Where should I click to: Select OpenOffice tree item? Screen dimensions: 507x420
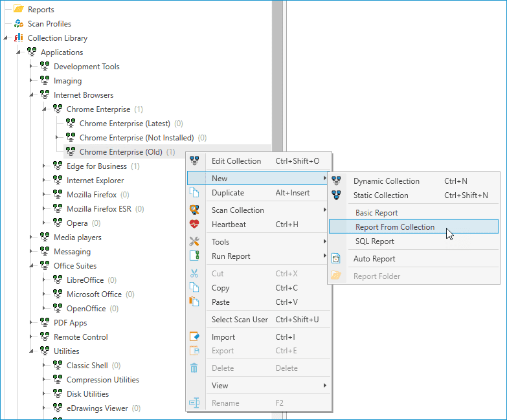(x=86, y=309)
